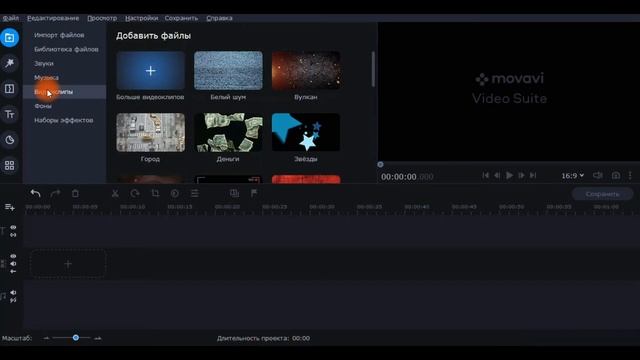Toggle video track visibility eye
Image resolution: width=640 pixels, height=360 pixels.
tap(13, 256)
